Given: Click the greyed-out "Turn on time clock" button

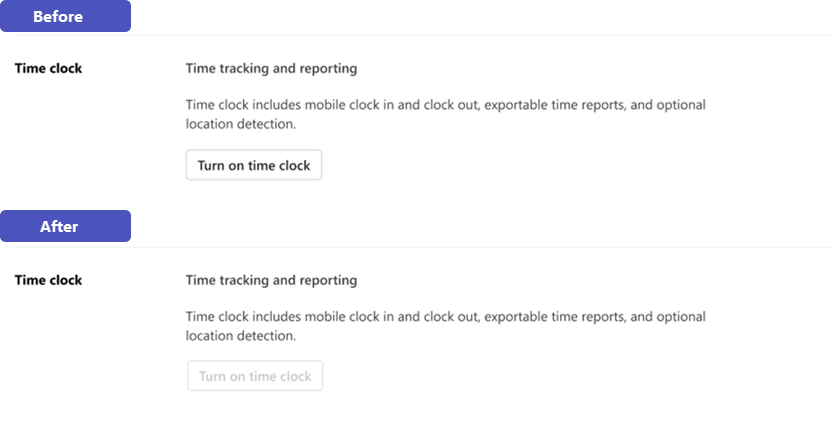Looking at the screenshot, I should 255,377.
